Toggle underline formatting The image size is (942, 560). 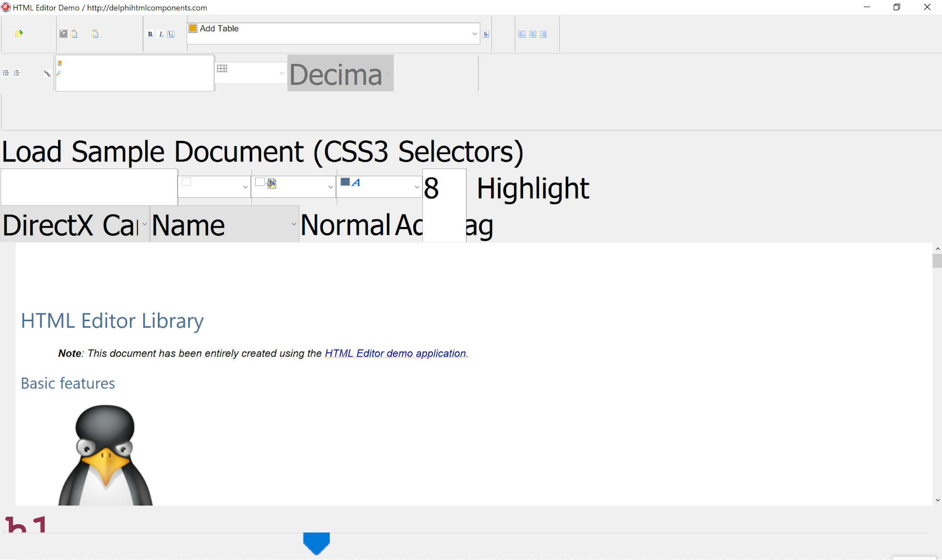[171, 34]
